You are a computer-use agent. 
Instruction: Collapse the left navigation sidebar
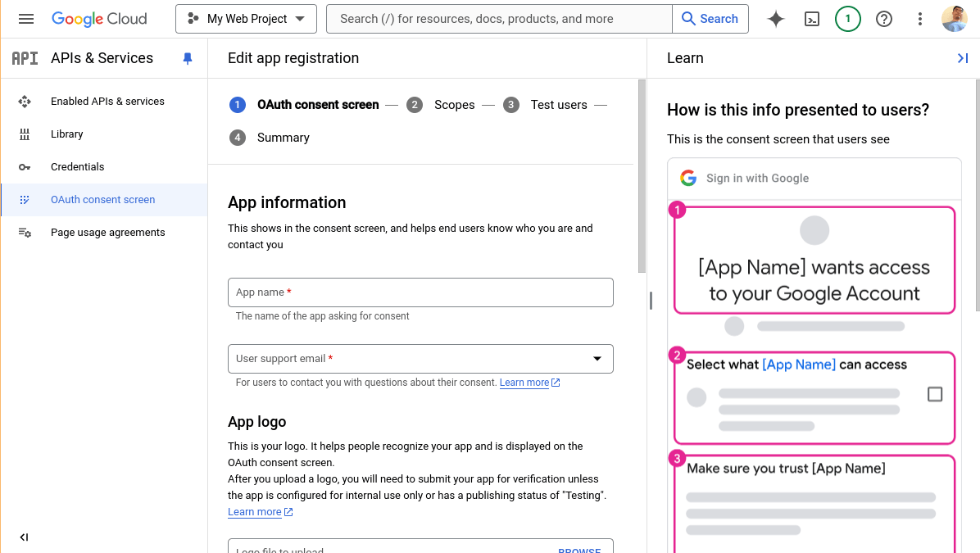coord(24,537)
